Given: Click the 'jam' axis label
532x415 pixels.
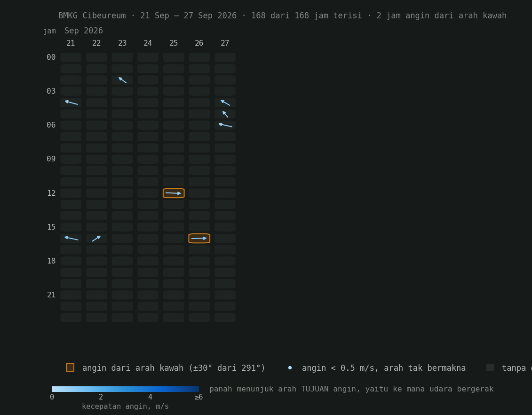Looking at the screenshot, I should [49, 31].
